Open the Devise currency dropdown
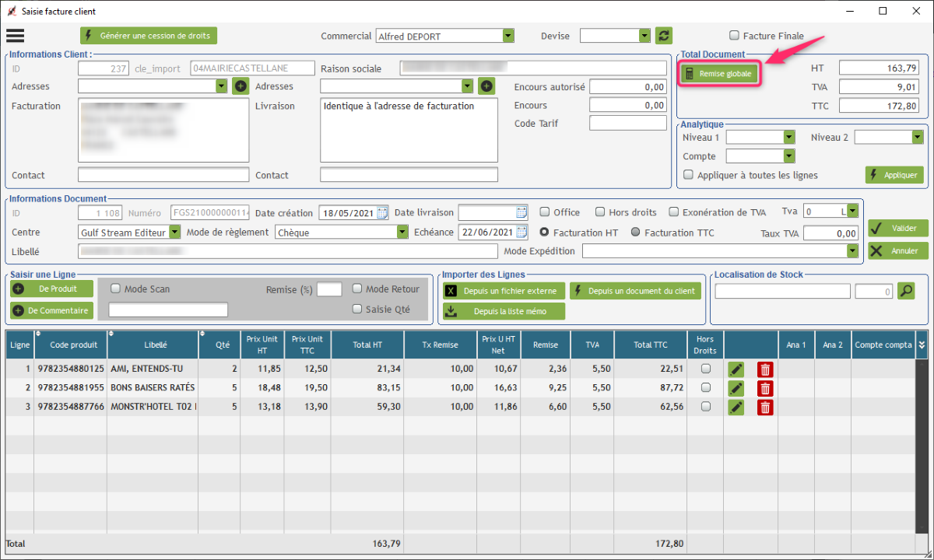The width and height of the screenshot is (934, 560). click(x=644, y=36)
